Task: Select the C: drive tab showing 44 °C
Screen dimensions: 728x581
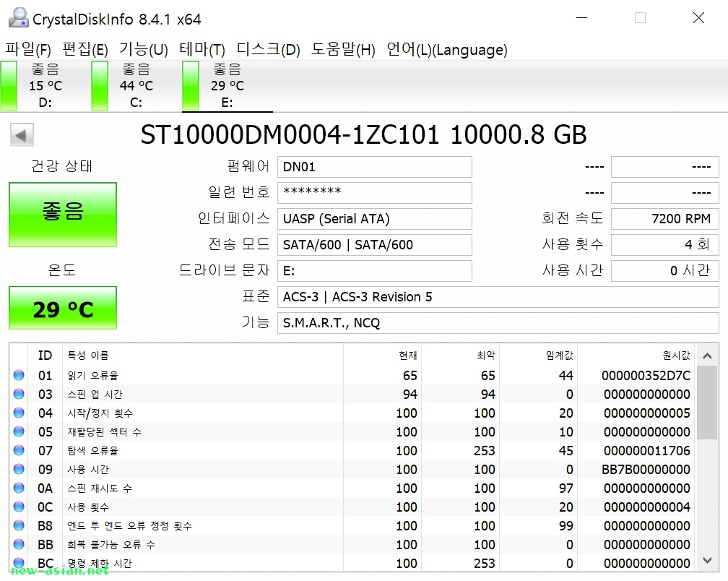Action: [x=136, y=86]
